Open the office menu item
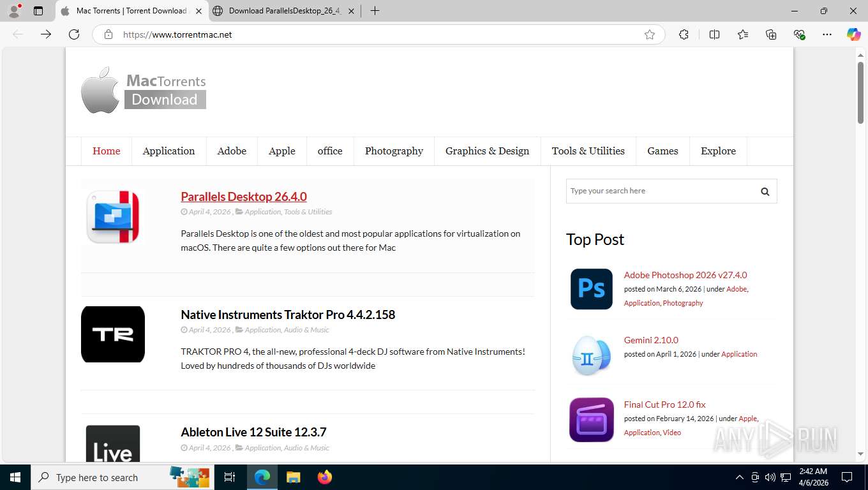This screenshot has width=868, height=490. pyautogui.click(x=330, y=151)
